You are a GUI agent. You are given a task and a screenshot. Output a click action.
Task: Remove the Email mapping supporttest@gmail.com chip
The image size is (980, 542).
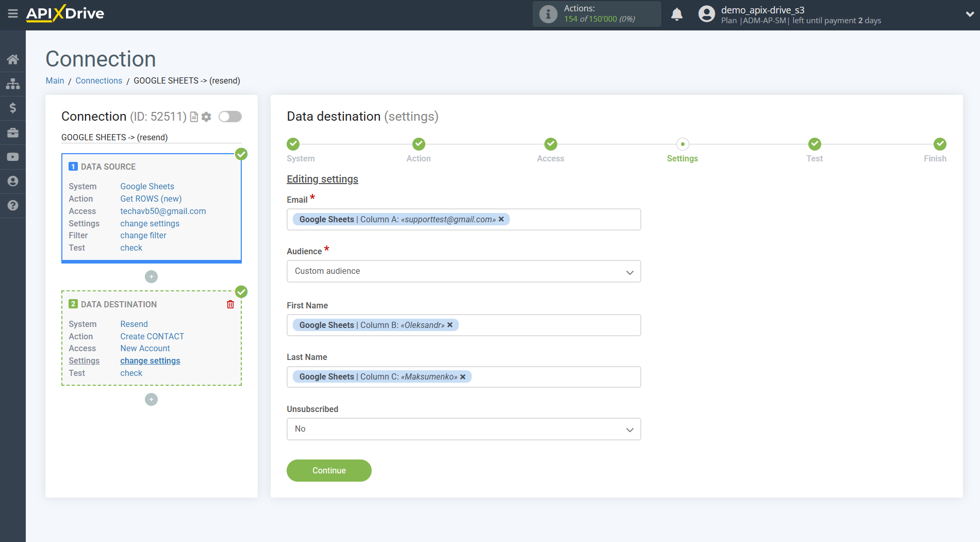tap(501, 219)
